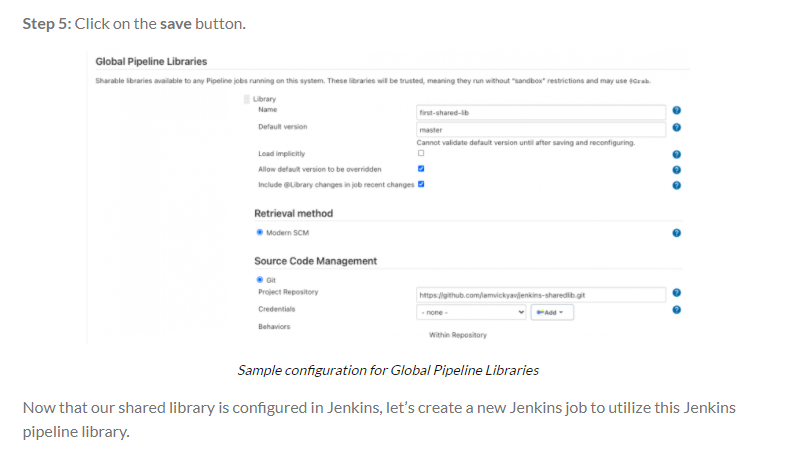Show help for Allow default version overridden
Screen dimensions: 805x468
point(676,170)
